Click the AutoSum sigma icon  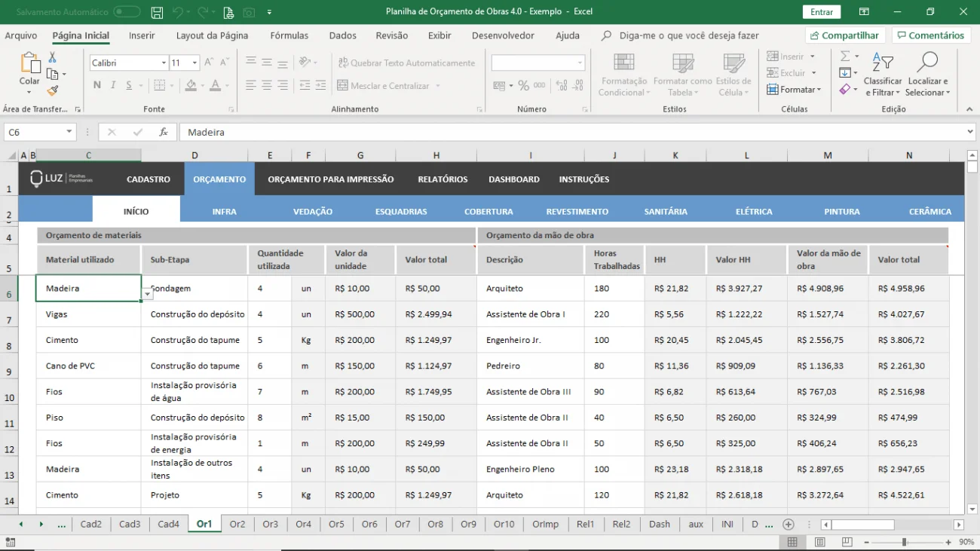pyautogui.click(x=845, y=57)
